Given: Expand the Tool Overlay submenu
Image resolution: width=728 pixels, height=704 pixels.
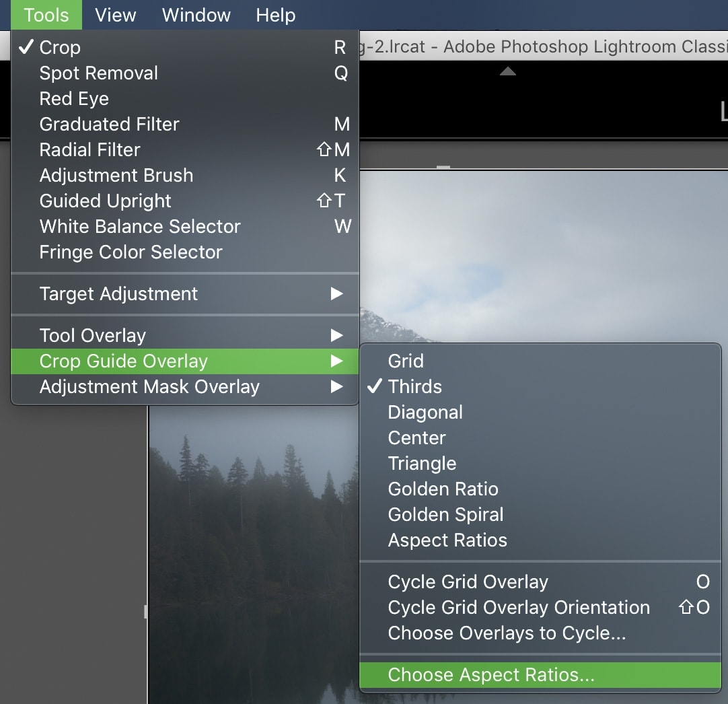Looking at the screenshot, I should tap(185, 335).
